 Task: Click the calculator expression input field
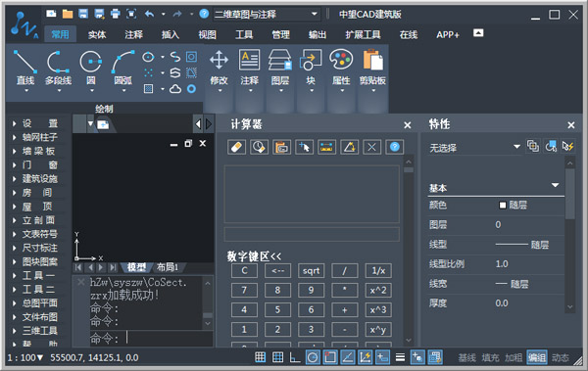(x=312, y=234)
